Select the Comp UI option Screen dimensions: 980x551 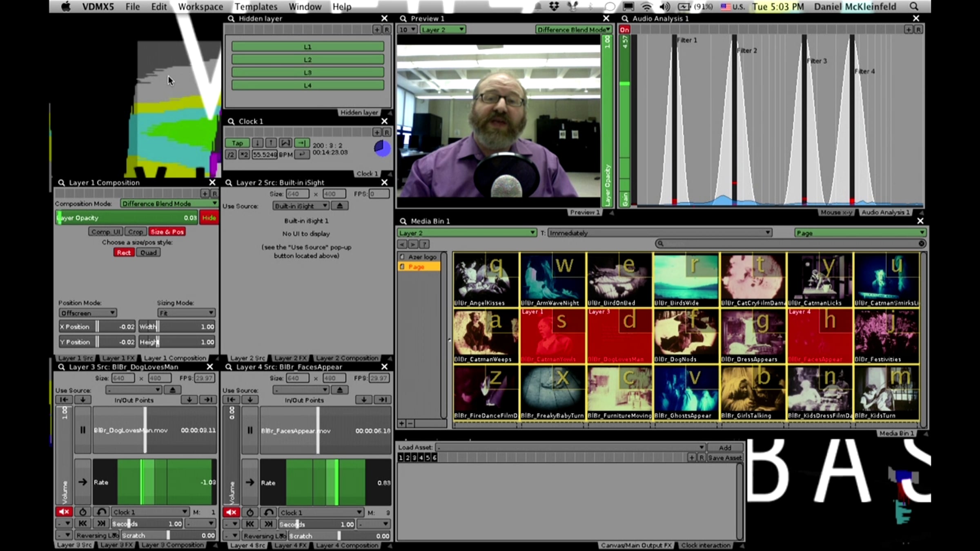coord(105,231)
